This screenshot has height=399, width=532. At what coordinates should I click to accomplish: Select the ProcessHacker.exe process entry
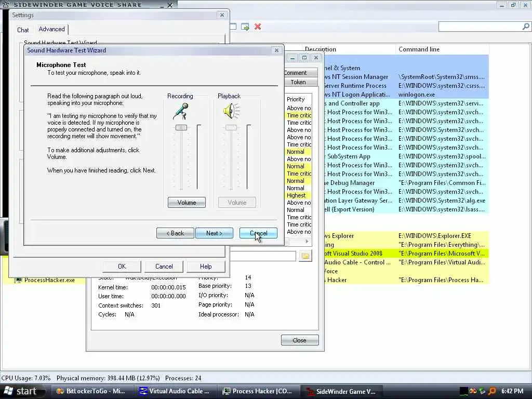click(49, 280)
